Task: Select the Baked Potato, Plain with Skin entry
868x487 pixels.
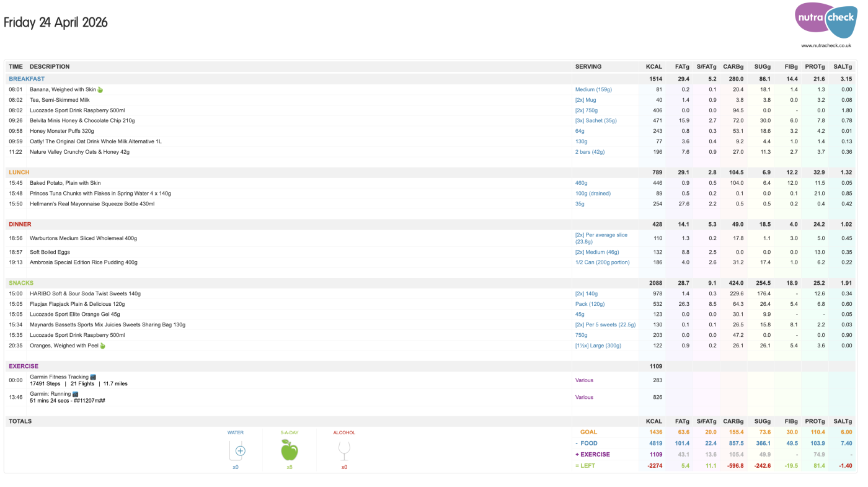Action: coord(65,183)
